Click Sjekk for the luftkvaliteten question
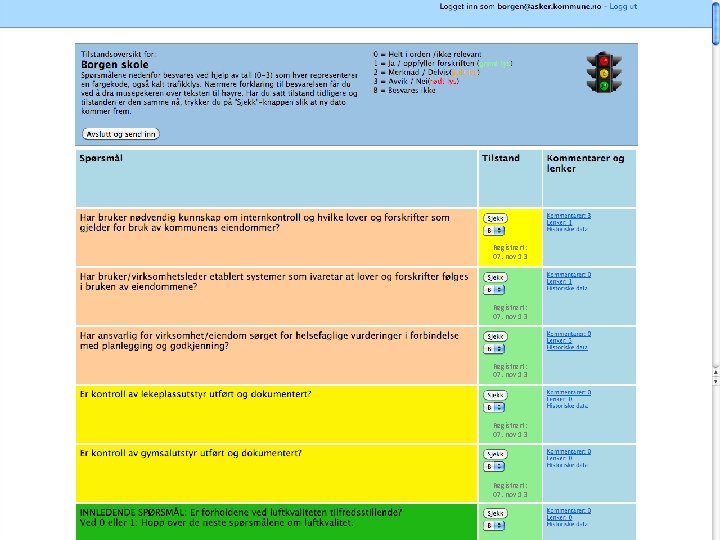Image resolution: width=720 pixels, height=540 pixels. (495, 513)
